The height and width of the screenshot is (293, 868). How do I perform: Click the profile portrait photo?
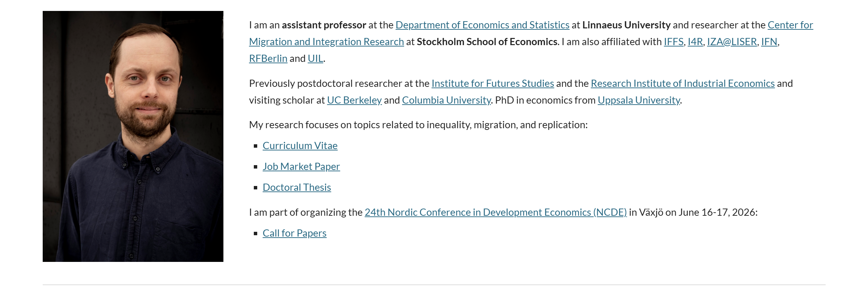tap(133, 136)
